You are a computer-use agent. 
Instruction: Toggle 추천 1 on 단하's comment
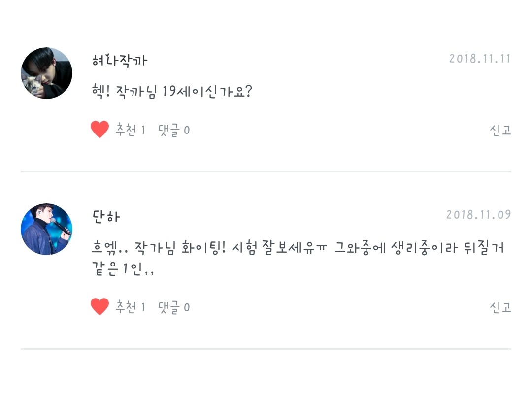click(x=131, y=307)
